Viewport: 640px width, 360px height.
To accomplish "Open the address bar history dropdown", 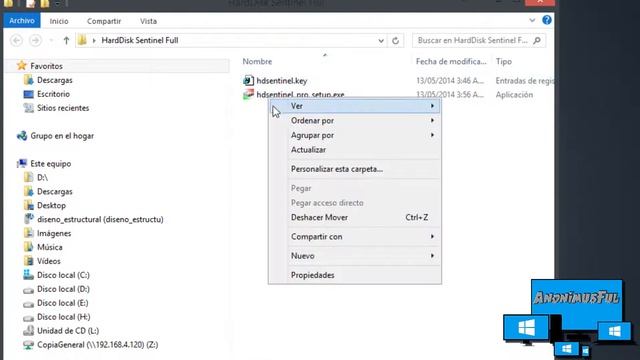I will click(x=381, y=40).
